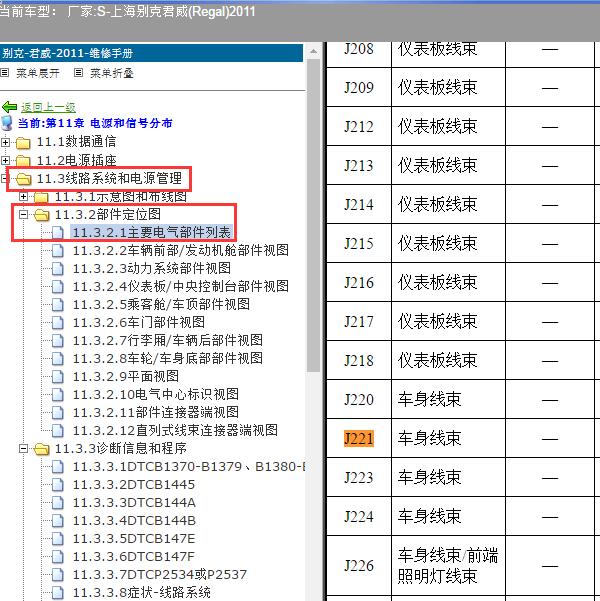Image resolution: width=600 pixels, height=601 pixels.
Task: Click the J215 table cell
Action: pyautogui.click(x=358, y=243)
